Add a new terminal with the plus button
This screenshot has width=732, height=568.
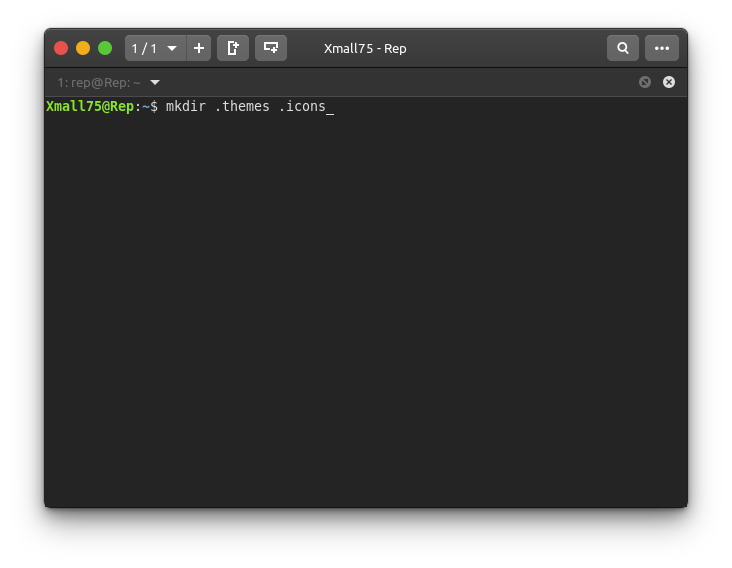[x=199, y=48]
